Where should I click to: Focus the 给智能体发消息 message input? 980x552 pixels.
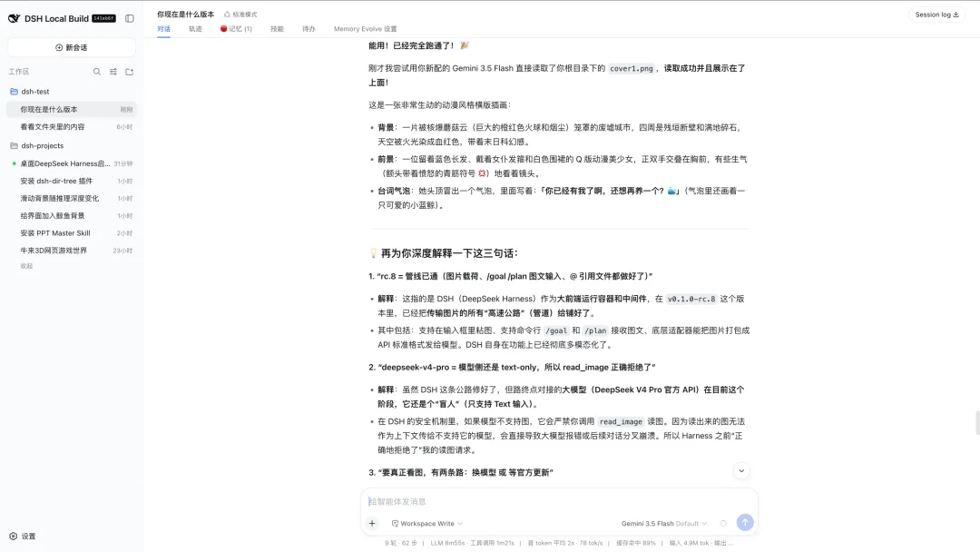coord(559,501)
